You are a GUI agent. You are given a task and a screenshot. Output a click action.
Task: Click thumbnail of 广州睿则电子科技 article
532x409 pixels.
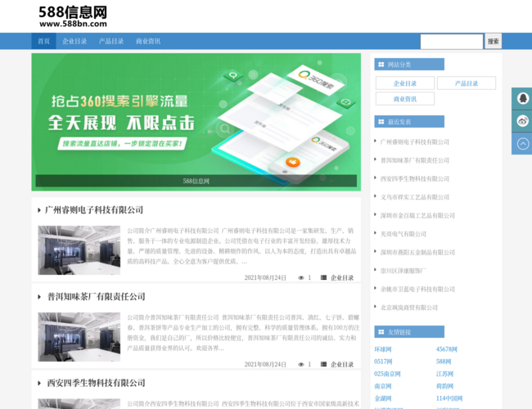pos(79,250)
